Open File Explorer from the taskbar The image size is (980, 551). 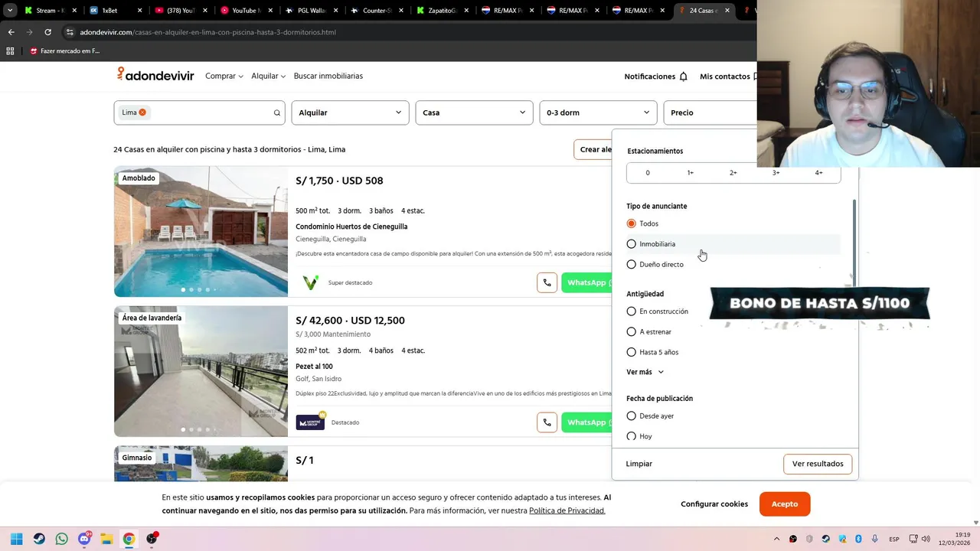pyautogui.click(x=106, y=539)
